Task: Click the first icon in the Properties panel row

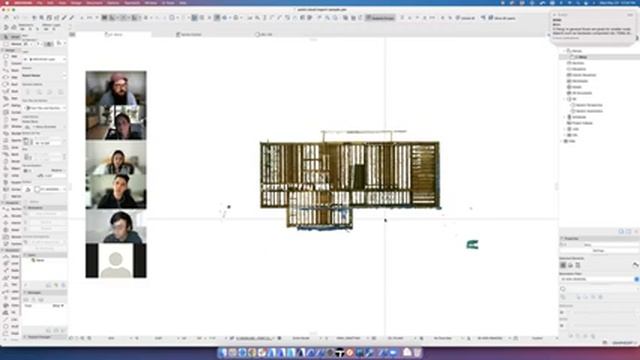Action: click(563, 265)
